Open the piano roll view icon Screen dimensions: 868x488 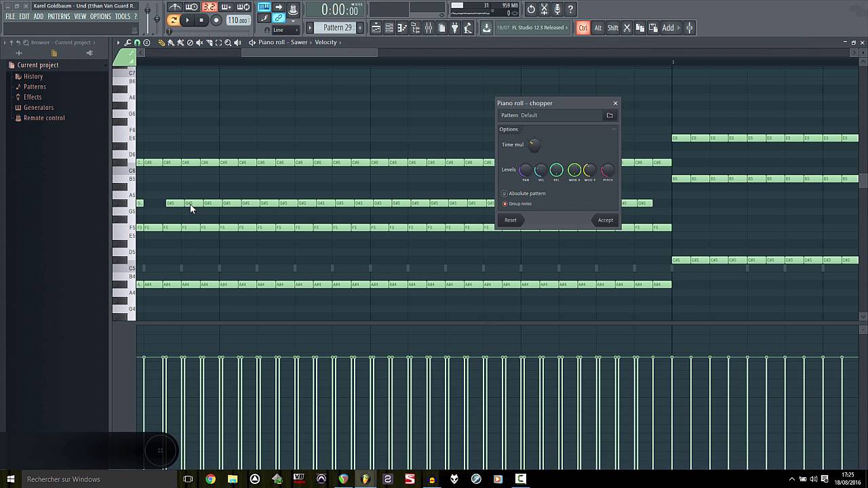click(x=401, y=28)
